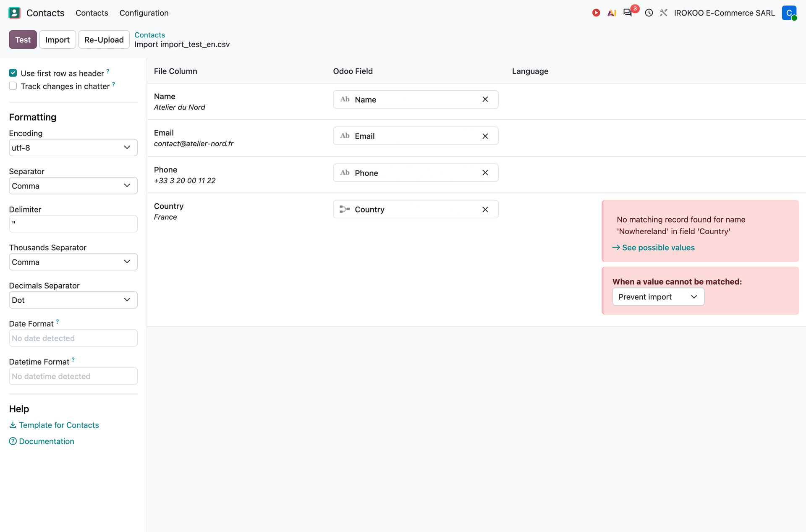
Task: Click the Re-Upload button
Action: 104,39
